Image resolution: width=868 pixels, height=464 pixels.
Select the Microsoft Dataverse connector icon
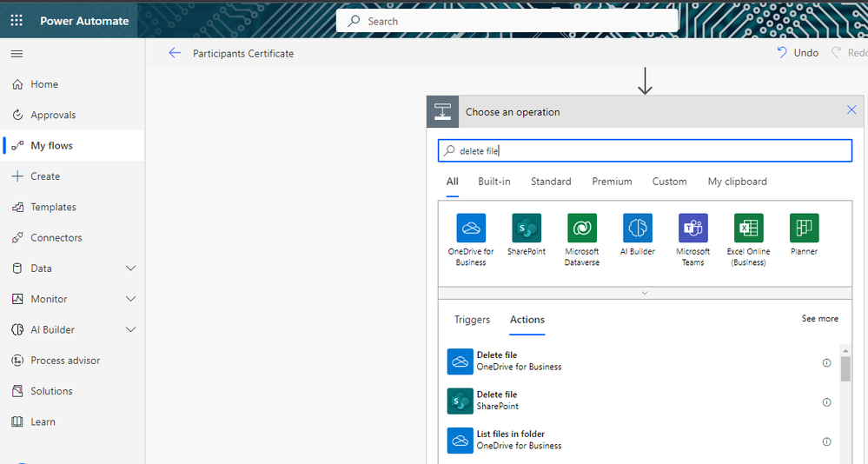[x=582, y=229]
